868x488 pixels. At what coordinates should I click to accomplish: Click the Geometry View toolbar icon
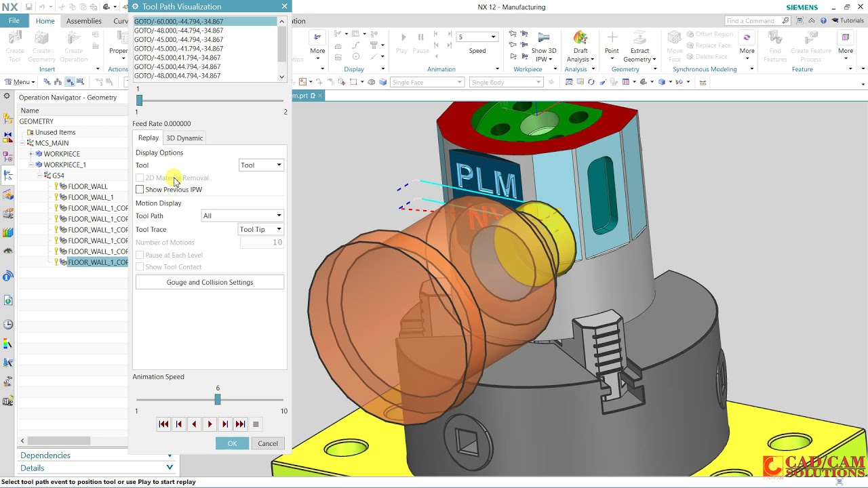69,82
